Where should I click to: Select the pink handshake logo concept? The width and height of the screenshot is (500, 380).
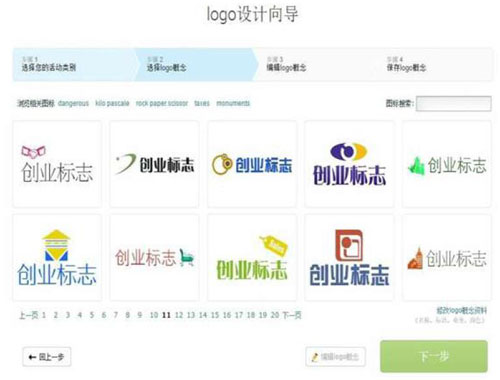click(x=57, y=164)
